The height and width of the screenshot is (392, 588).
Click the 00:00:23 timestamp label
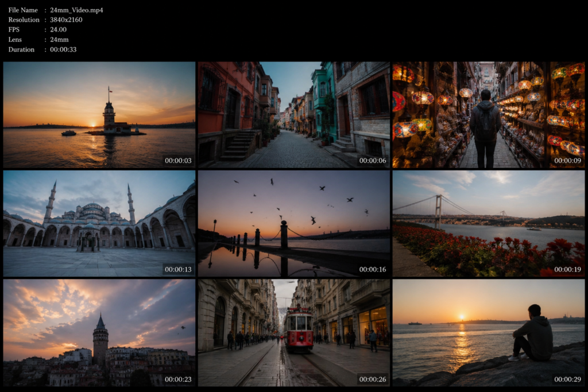[x=178, y=379]
